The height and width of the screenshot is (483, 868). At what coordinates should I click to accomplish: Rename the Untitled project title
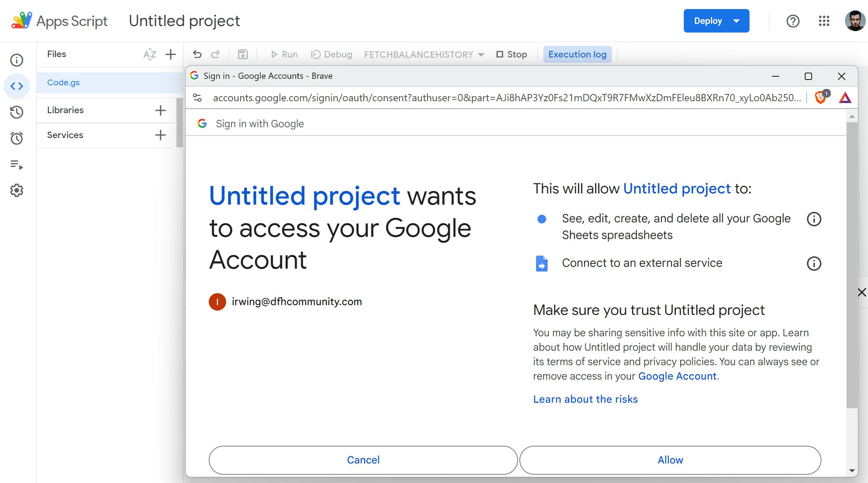184,21
